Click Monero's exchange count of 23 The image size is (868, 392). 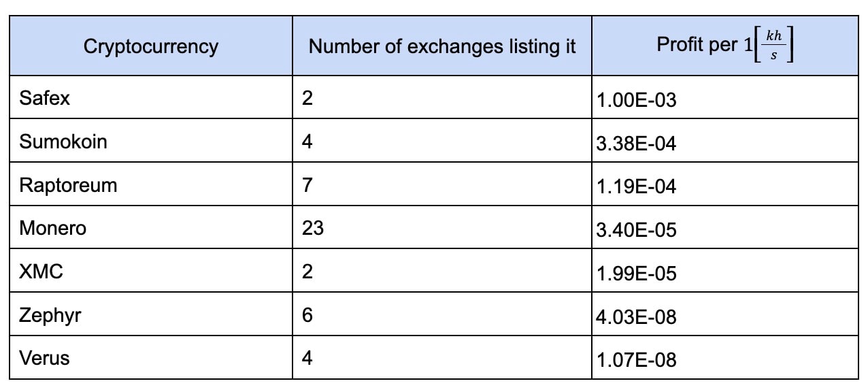coord(313,229)
